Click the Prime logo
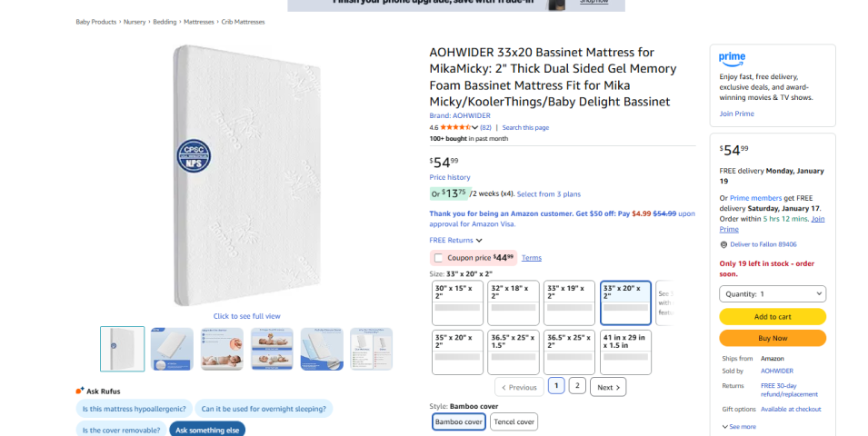This screenshot has height=436, width=868. [732, 58]
